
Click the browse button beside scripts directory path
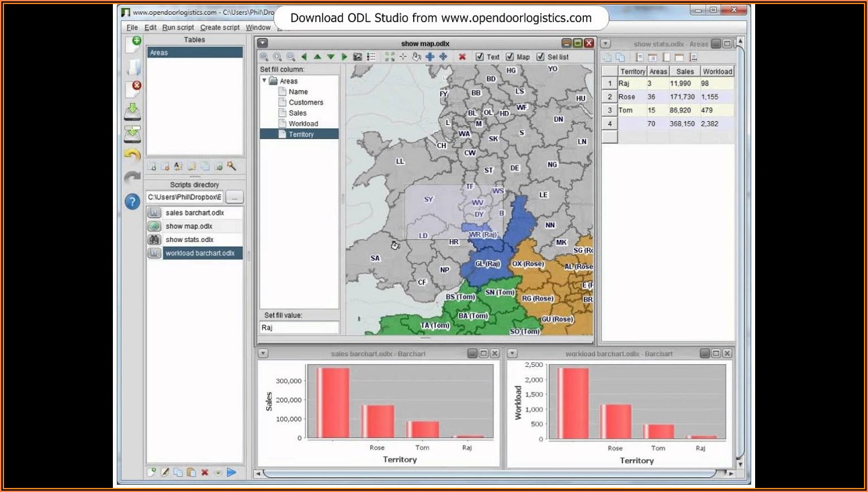[x=234, y=198]
